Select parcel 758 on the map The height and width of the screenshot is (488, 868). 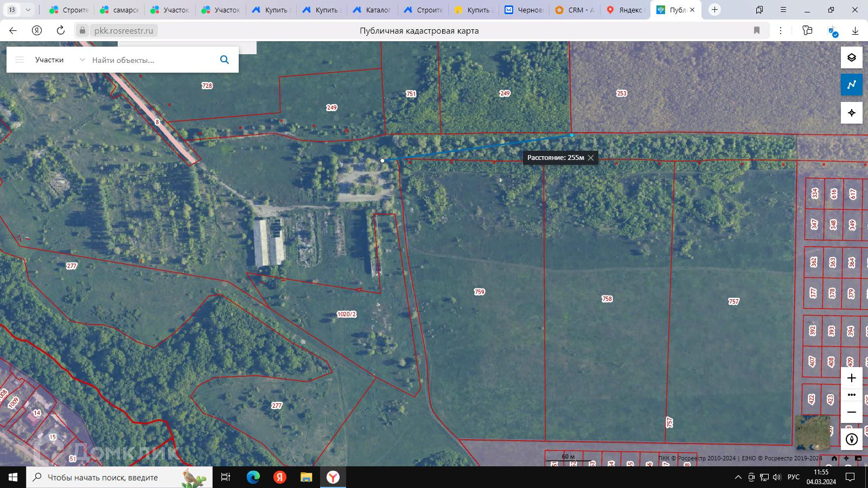pyautogui.click(x=607, y=299)
